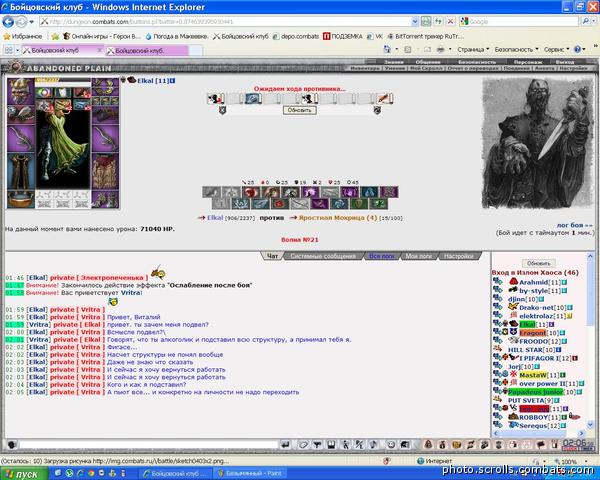Select player Arahmid in the room list
The width and height of the screenshot is (600, 480).
pos(533,282)
